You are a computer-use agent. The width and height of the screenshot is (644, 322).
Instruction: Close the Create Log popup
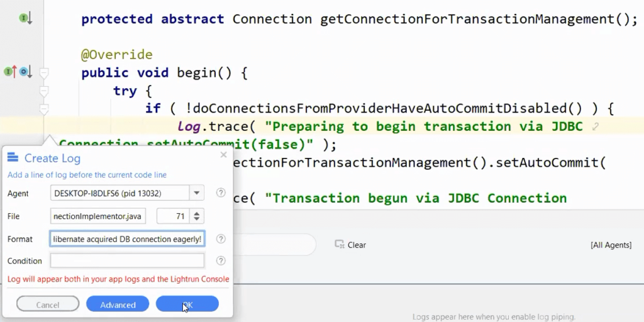click(223, 155)
